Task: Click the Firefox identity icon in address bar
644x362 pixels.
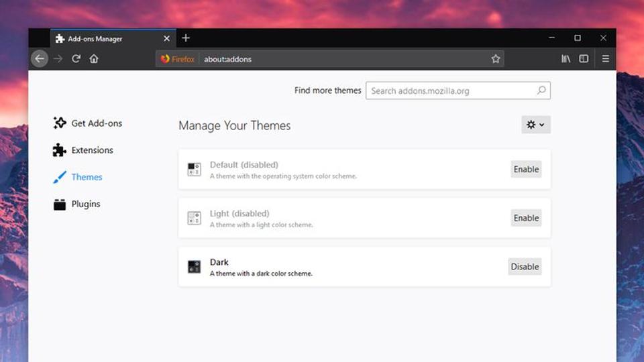Action: (x=177, y=59)
